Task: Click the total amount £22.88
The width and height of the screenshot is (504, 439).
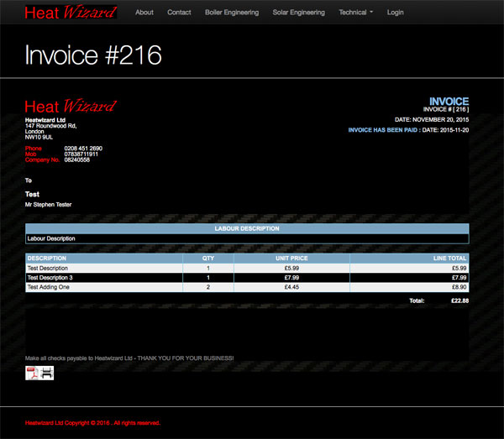Action: 459,301
